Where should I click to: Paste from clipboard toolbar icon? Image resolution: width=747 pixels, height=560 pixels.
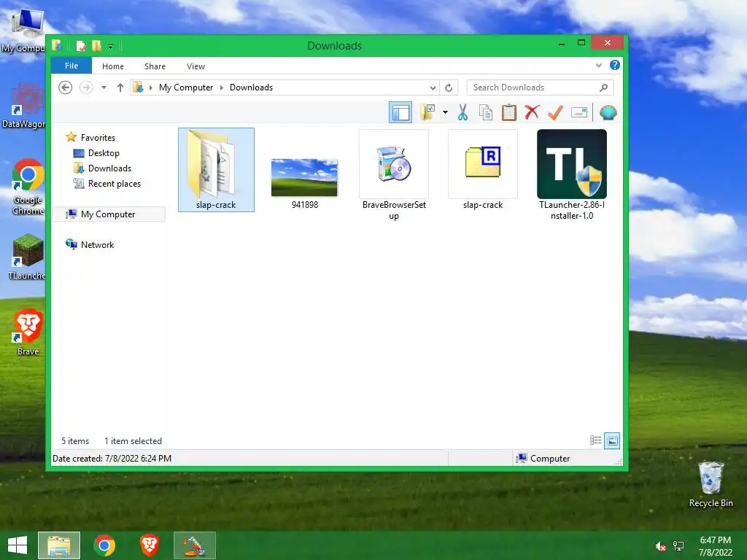pyautogui.click(x=508, y=113)
